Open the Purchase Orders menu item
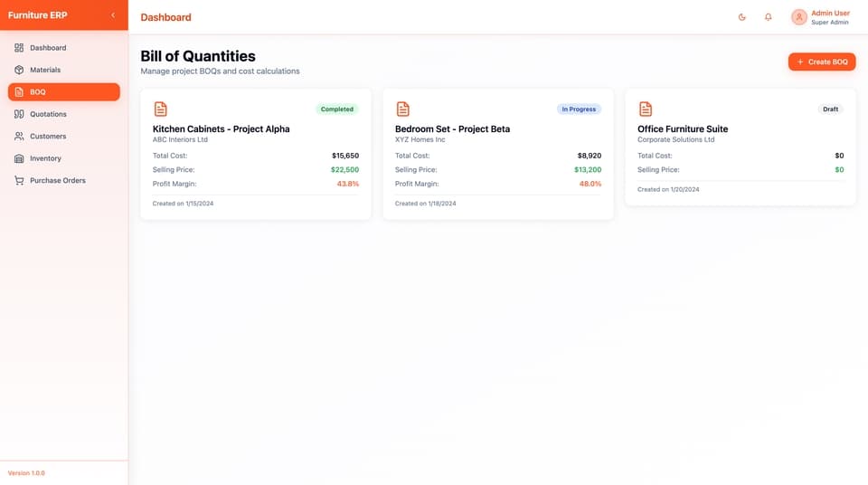868x485 pixels. tap(63, 181)
